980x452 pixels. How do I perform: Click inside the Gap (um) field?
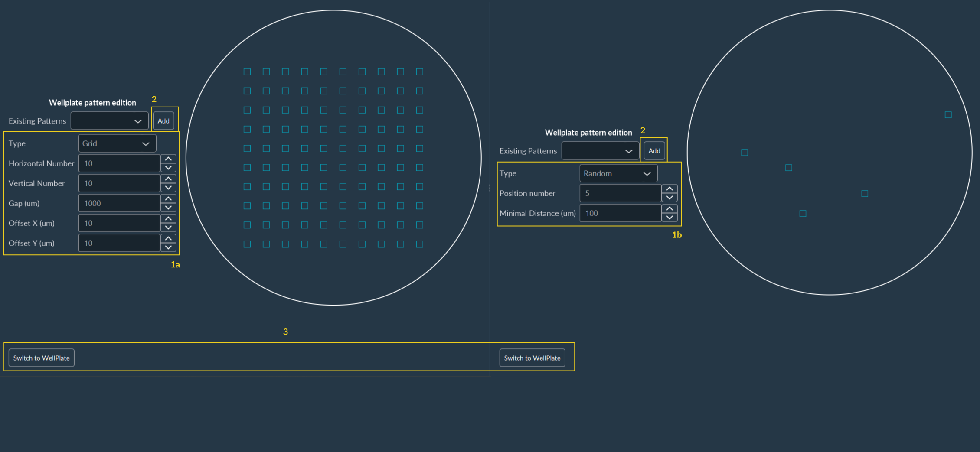pyautogui.click(x=119, y=203)
